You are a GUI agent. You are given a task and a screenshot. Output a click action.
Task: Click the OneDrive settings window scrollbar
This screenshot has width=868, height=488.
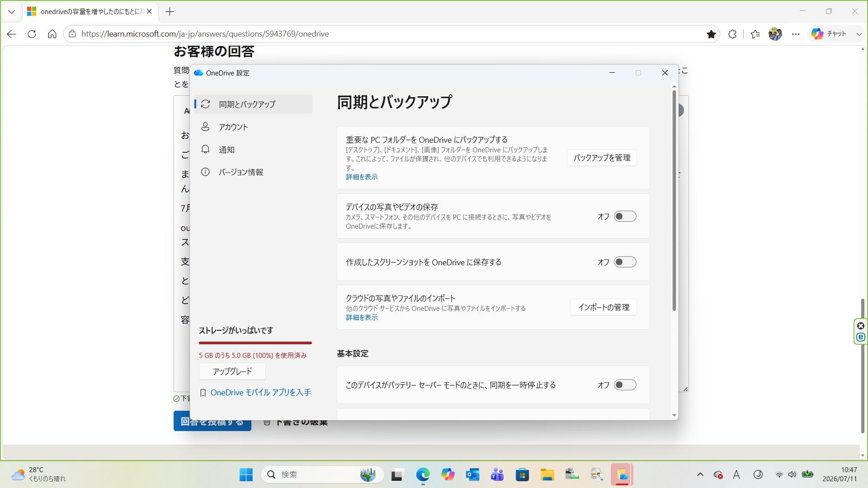(674, 201)
